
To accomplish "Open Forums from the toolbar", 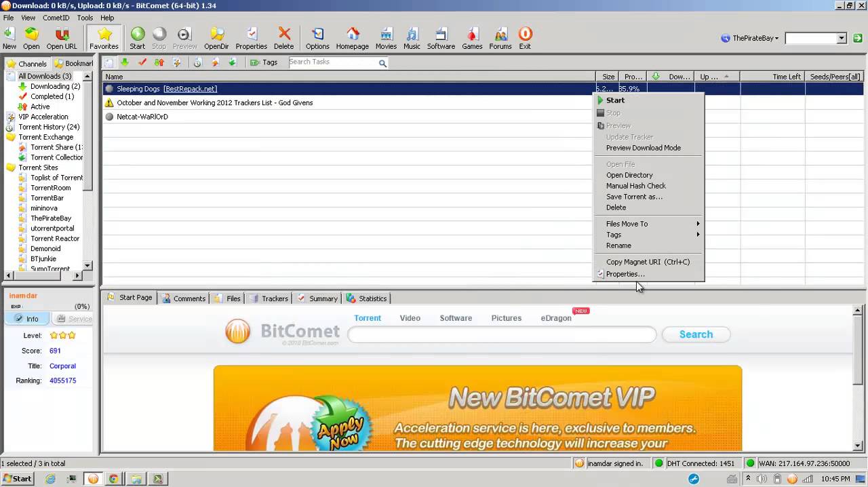I will pyautogui.click(x=500, y=38).
